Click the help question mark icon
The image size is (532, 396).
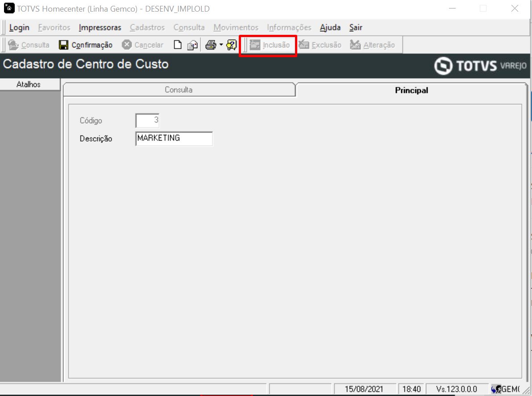pos(231,45)
